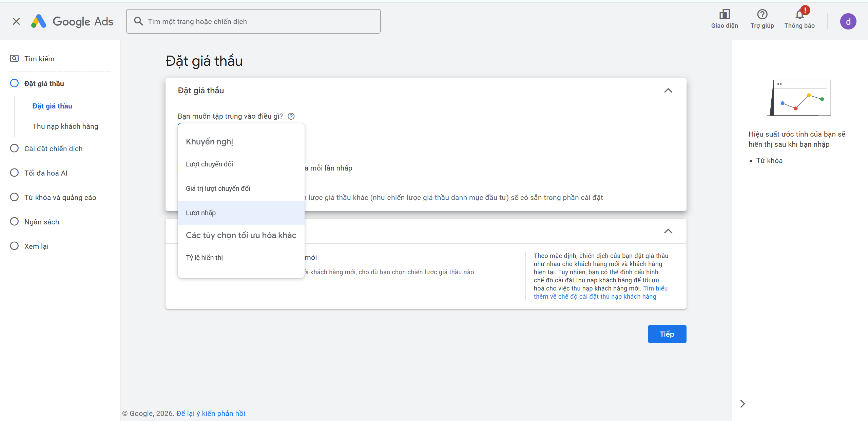Choose Lượt chuyển đổi from the dropdown
This screenshot has height=421, width=868.
(x=241, y=164)
